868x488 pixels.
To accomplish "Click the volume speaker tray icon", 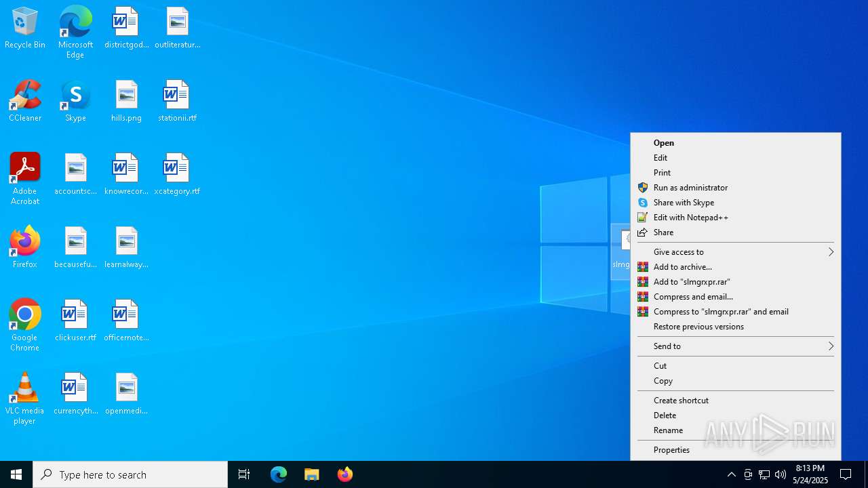I will point(781,474).
